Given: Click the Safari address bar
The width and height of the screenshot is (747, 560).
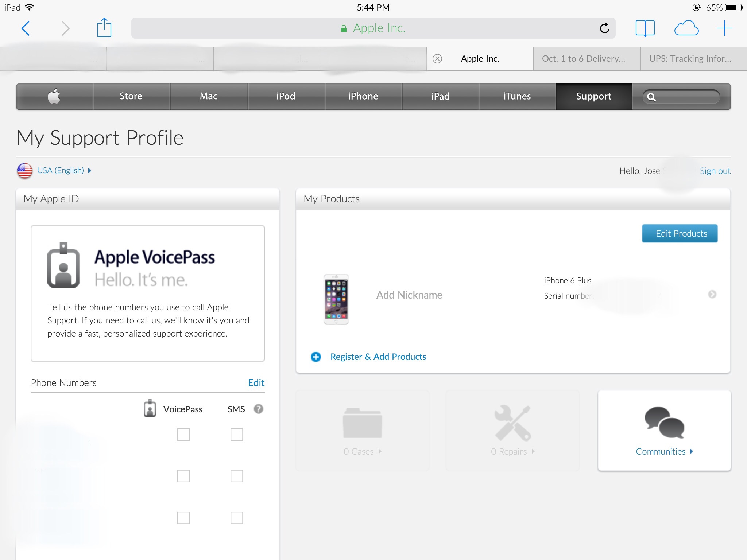Looking at the screenshot, I should click(373, 28).
